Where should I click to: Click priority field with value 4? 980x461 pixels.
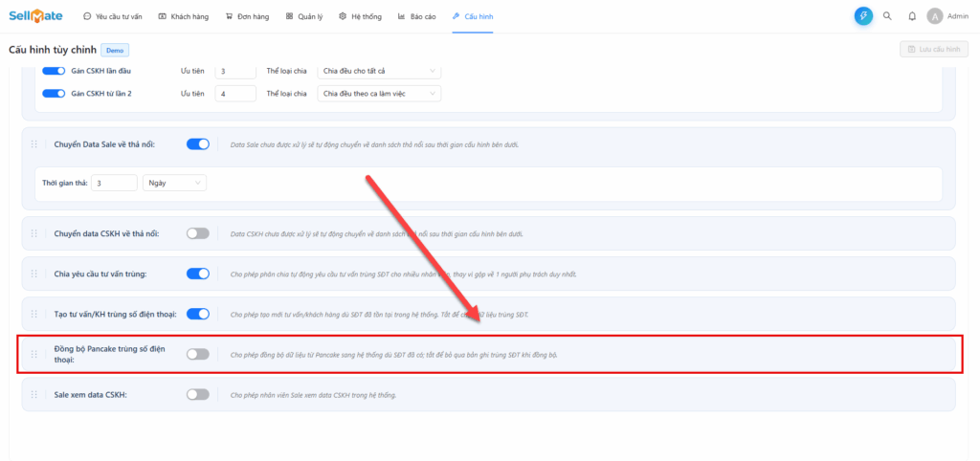click(x=235, y=93)
